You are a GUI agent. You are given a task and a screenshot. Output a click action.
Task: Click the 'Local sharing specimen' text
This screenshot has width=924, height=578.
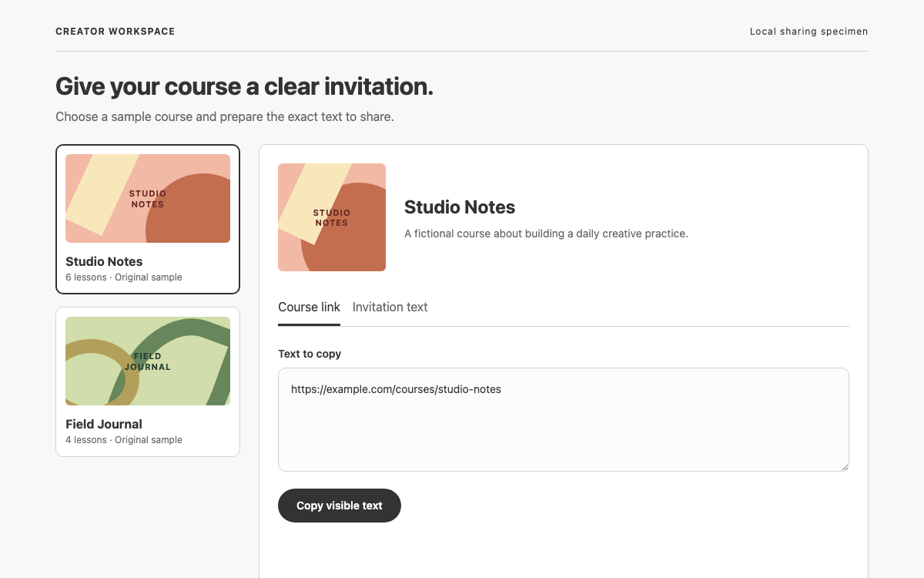[x=808, y=32]
